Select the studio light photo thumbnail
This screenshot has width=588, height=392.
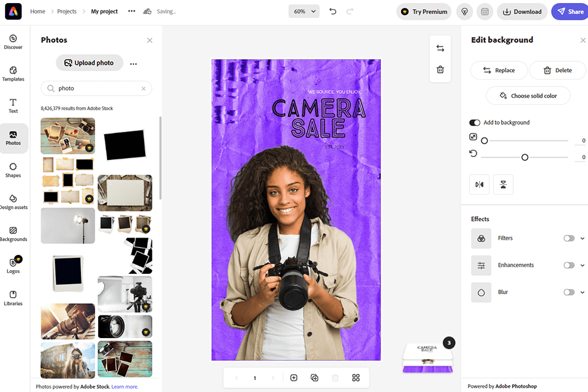[68, 226]
